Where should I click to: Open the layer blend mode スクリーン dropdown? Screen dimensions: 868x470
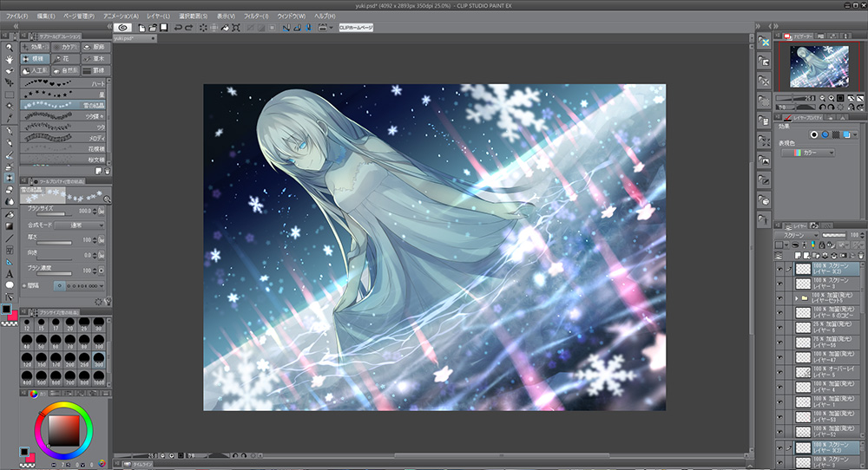click(x=797, y=235)
